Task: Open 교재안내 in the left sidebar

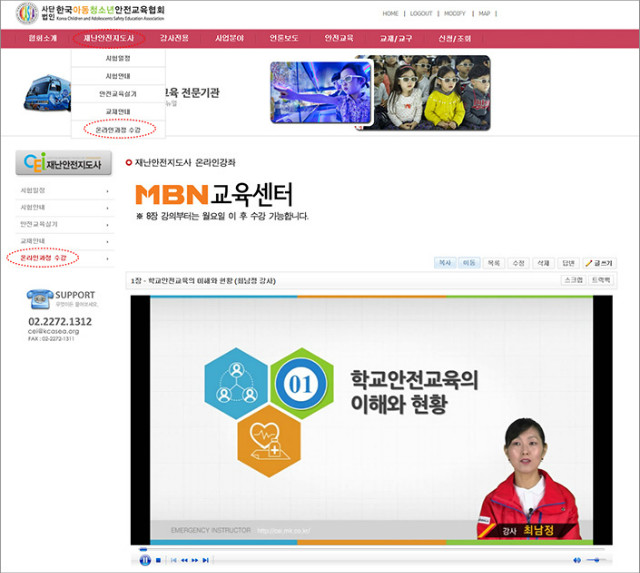Action: (x=33, y=241)
